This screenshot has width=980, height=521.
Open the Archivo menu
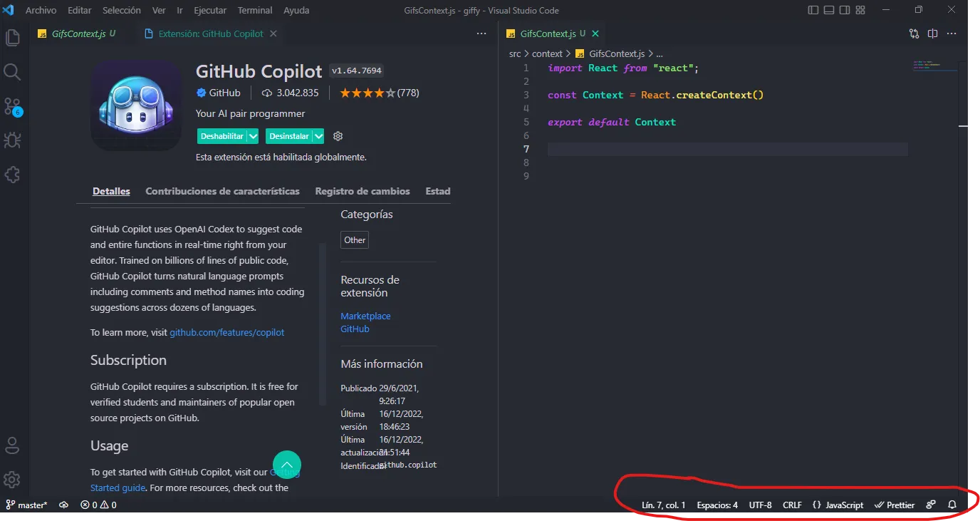(x=41, y=11)
